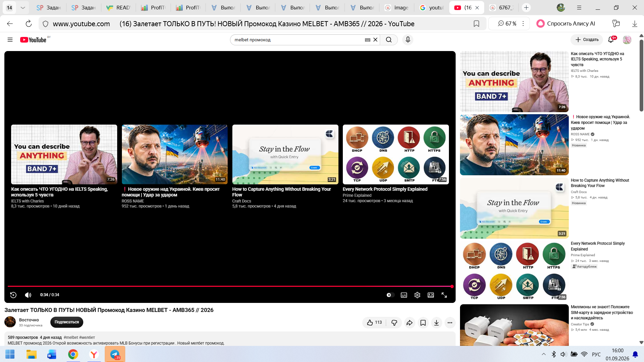Screen dimensions: 644x362
Task: Open the browser tab list chevron
Action: 22,7
